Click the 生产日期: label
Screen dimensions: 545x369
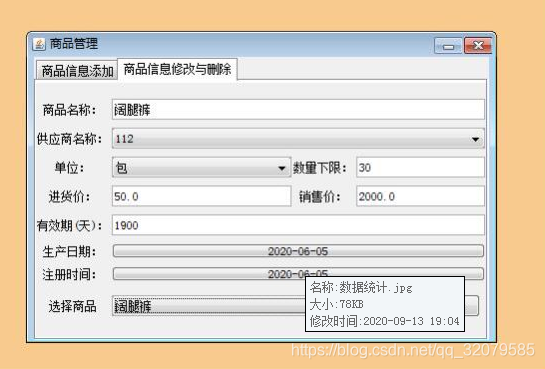click(69, 252)
